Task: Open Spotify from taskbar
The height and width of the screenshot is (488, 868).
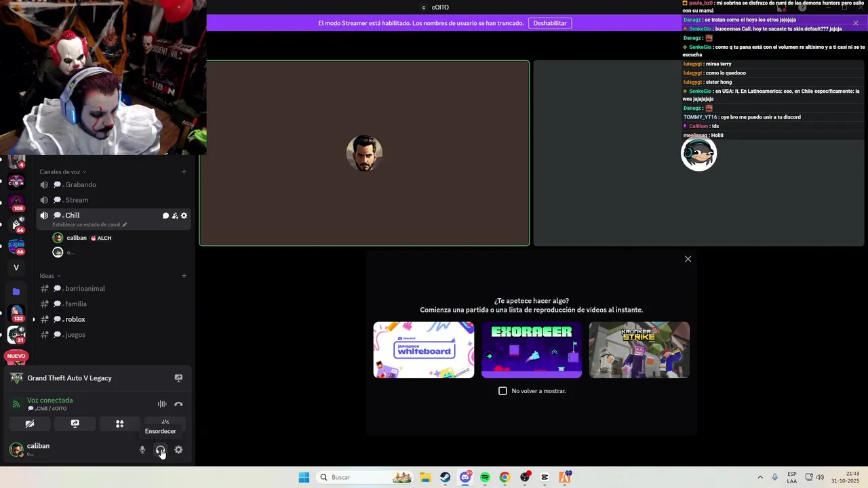Action: coord(485,477)
